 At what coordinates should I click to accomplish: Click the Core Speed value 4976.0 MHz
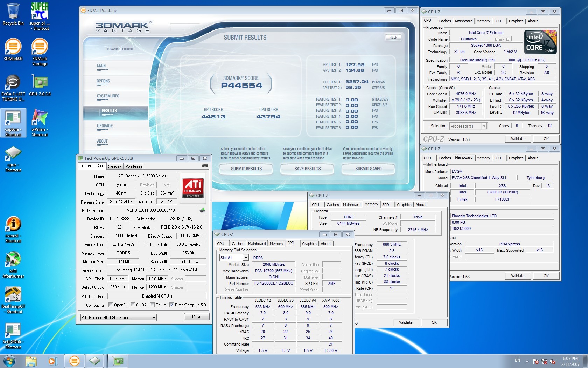(x=466, y=94)
